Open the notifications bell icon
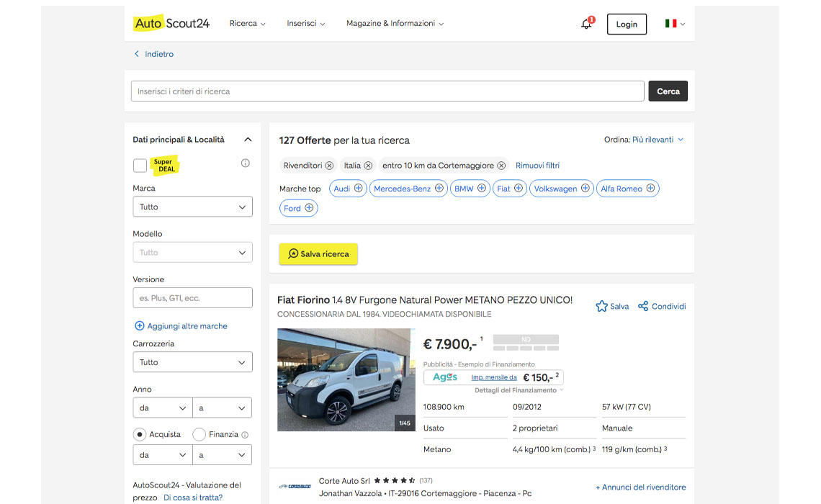The height and width of the screenshot is (504, 821). click(587, 24)
